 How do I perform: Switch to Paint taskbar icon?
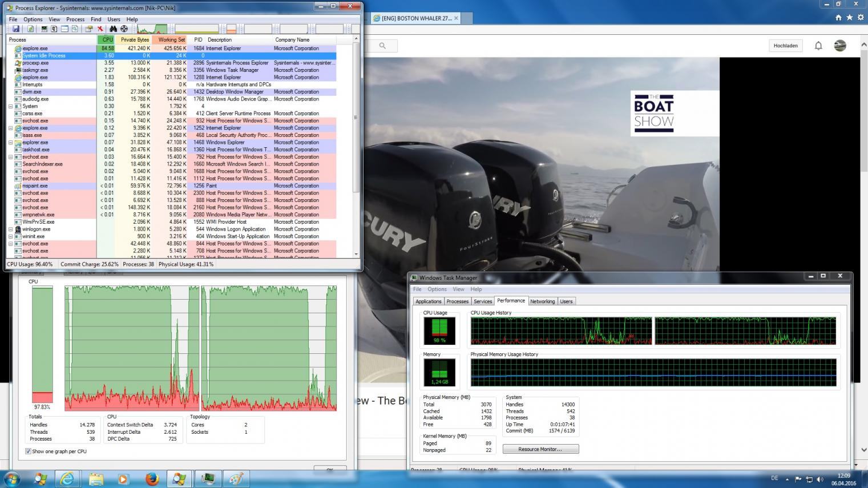(236, 478)
